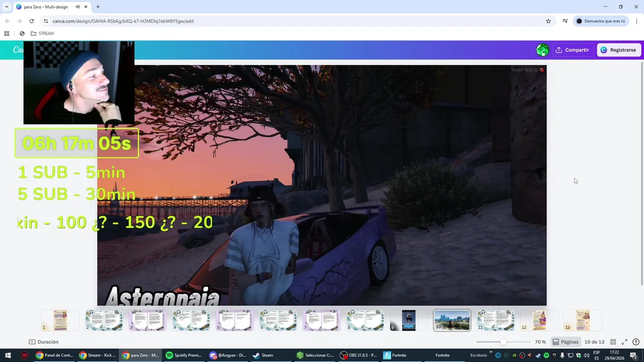Select page 11 thumbnail
644x362 pixels.
[496, 321]
